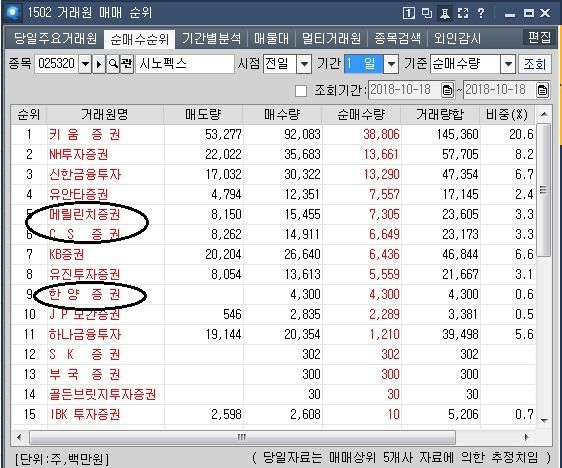The height and width of the screenshot is (468, 562).
Task: Sort by the 매수량 column header
Action: 282,115
